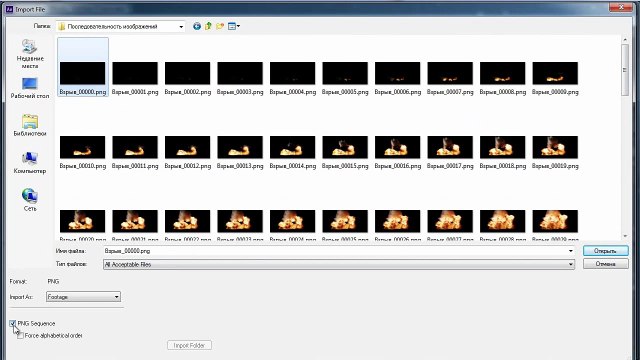Viewport: 640px width, 360px height.
Task: Close the Import File dialog
Action: point(621,7)
